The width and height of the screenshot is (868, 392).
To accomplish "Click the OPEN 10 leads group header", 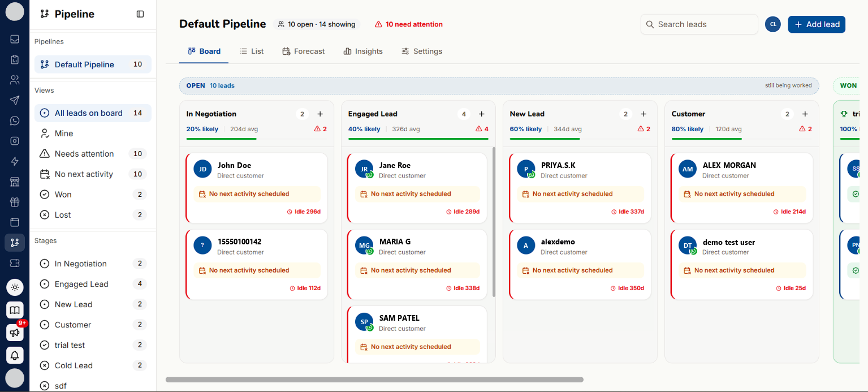I will tap(499, 86).
